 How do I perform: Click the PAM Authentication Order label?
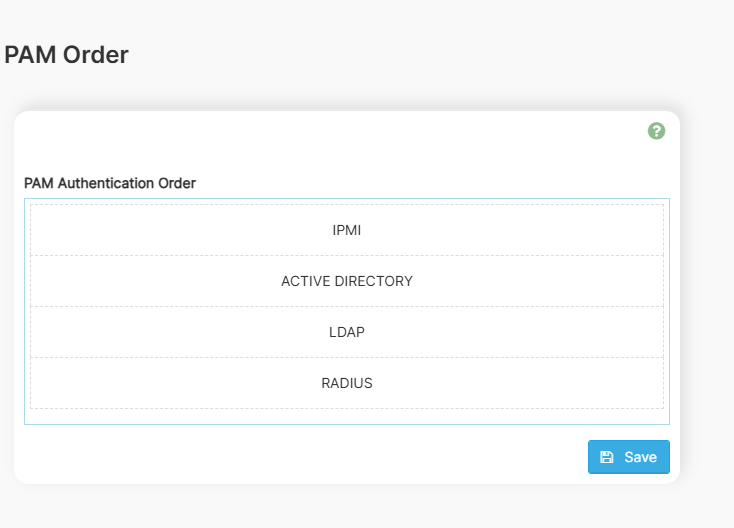pyautogui.click(x=110, y=183)
